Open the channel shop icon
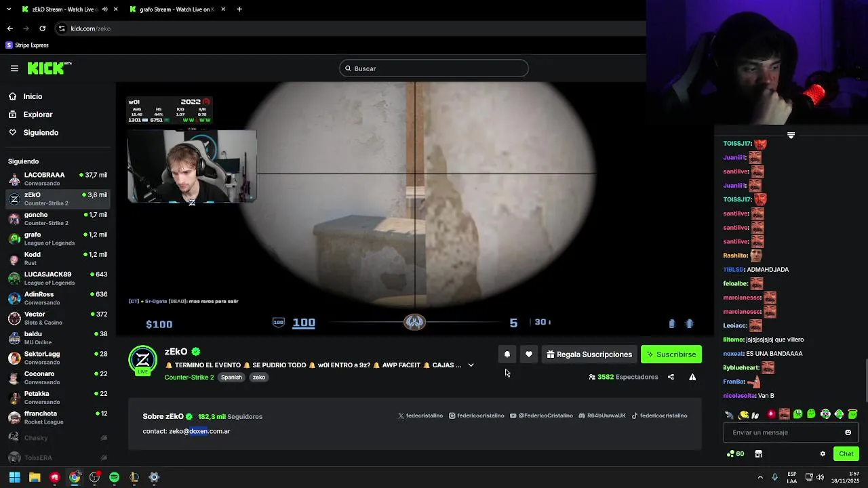 tap(758, 454)
